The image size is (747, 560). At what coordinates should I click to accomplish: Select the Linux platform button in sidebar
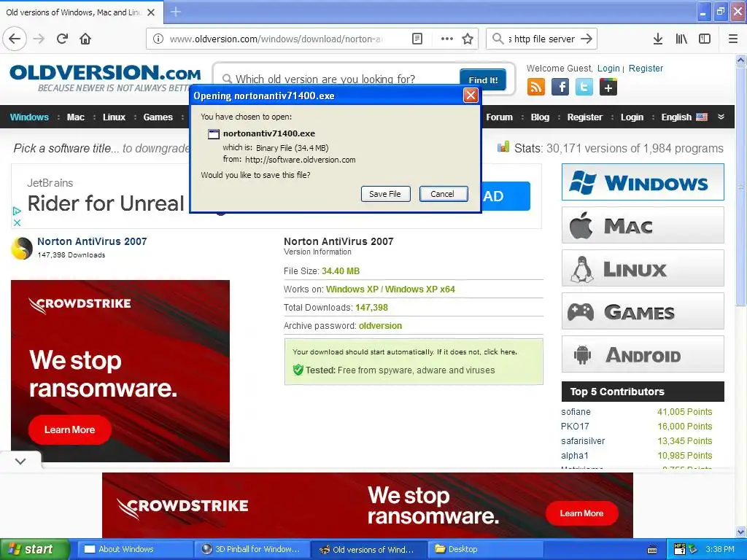point(643,268)
